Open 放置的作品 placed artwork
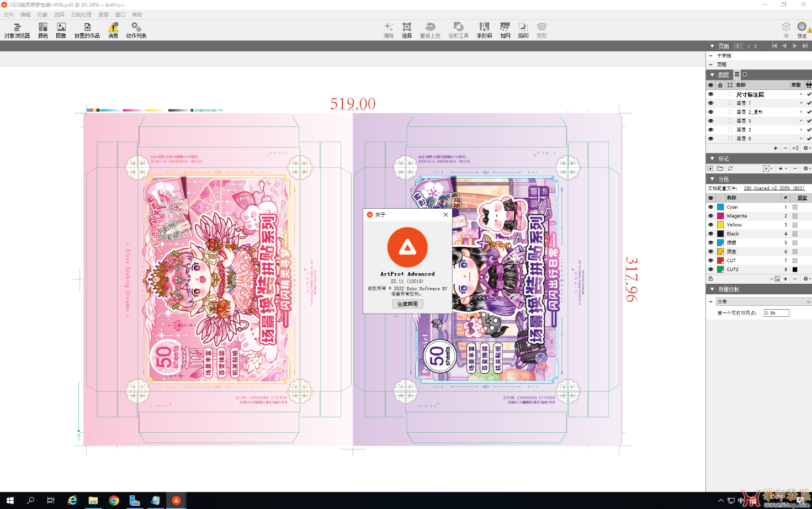This screenshot has height=509, width=812. (87, 30)
